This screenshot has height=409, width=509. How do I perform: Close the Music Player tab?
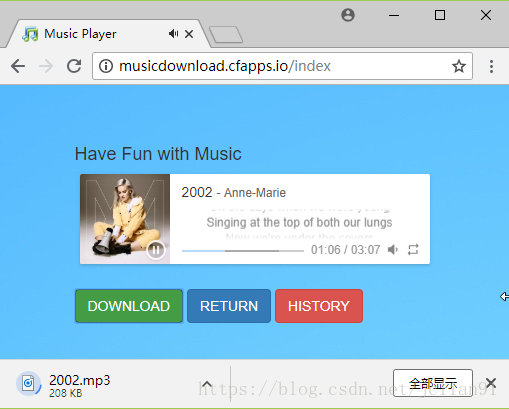click(x=189, y=34)
